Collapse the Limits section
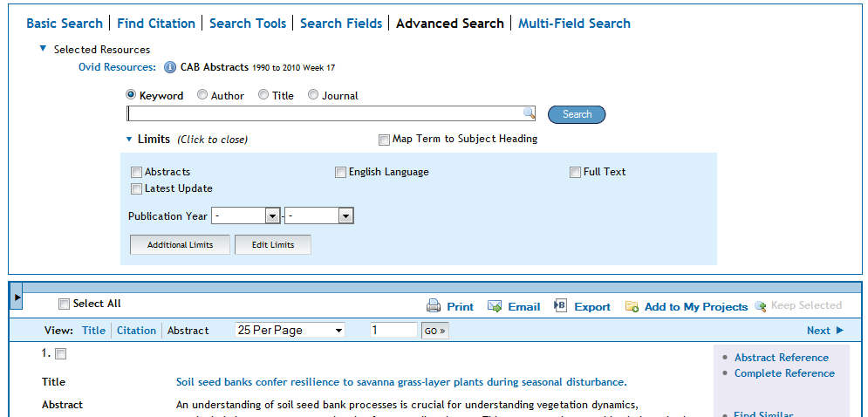 [x=129, y=139]
